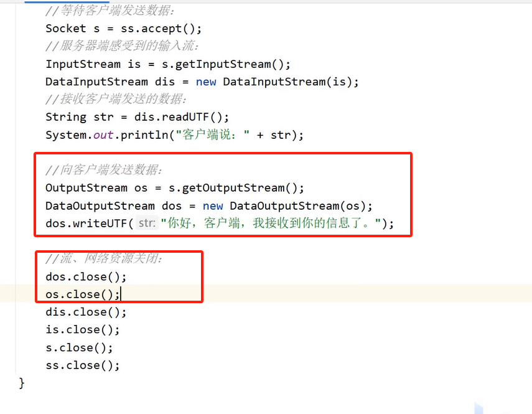Viewport: 532px width, 414px height.
Task: Click the comment '//接收客户端发送的数据:'
Action: (116, 100)
